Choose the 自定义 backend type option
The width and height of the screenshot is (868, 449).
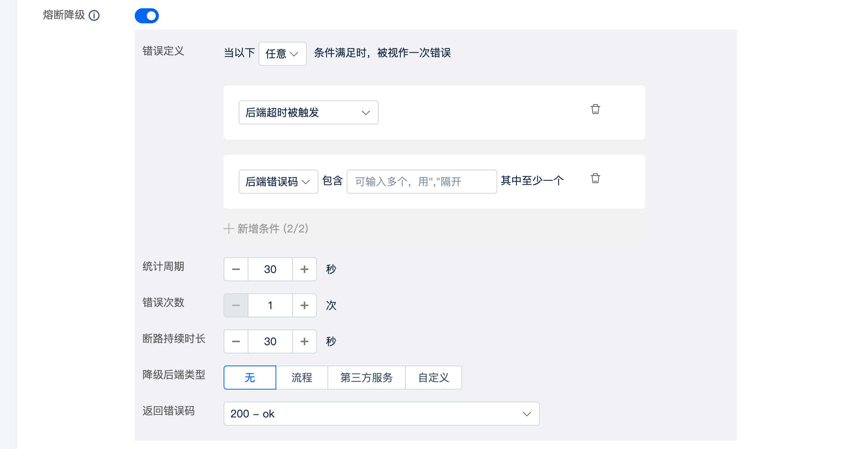coord(434,378)
